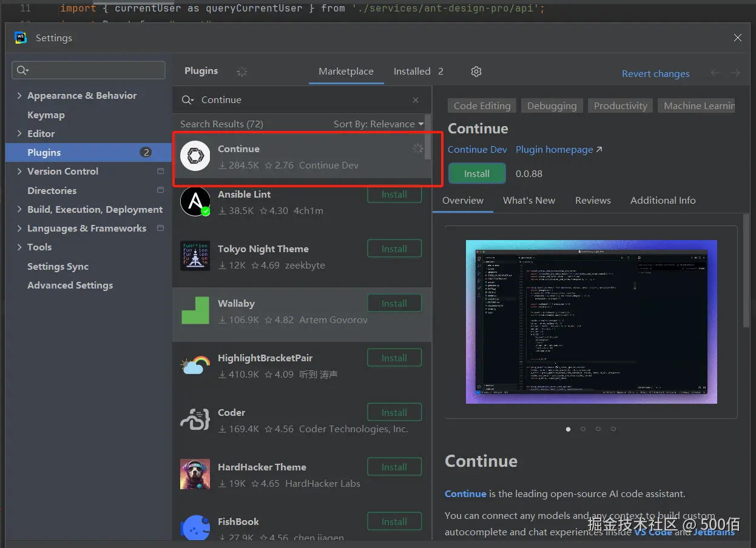Select Settings Sync in settings tree
Viewport: 756px width, 548px height.
pyautogui.click(x=58, y=266)
